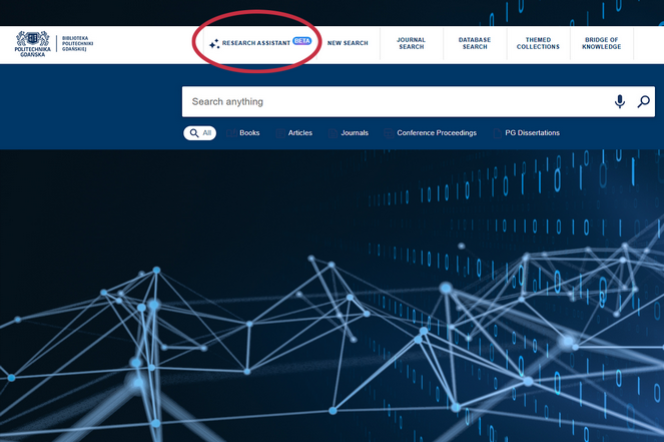
Task: Select the Books search filter
Action: coord(249,133)
